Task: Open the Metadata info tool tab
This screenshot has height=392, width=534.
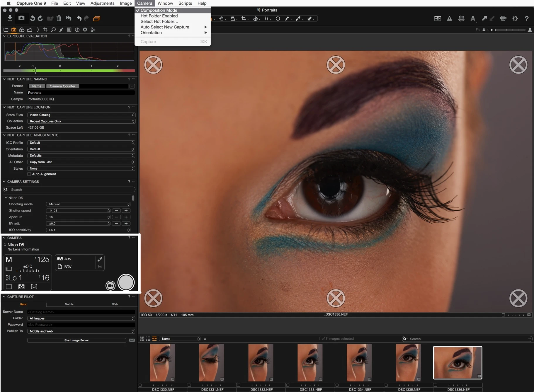Action: [x=77, y=30]
